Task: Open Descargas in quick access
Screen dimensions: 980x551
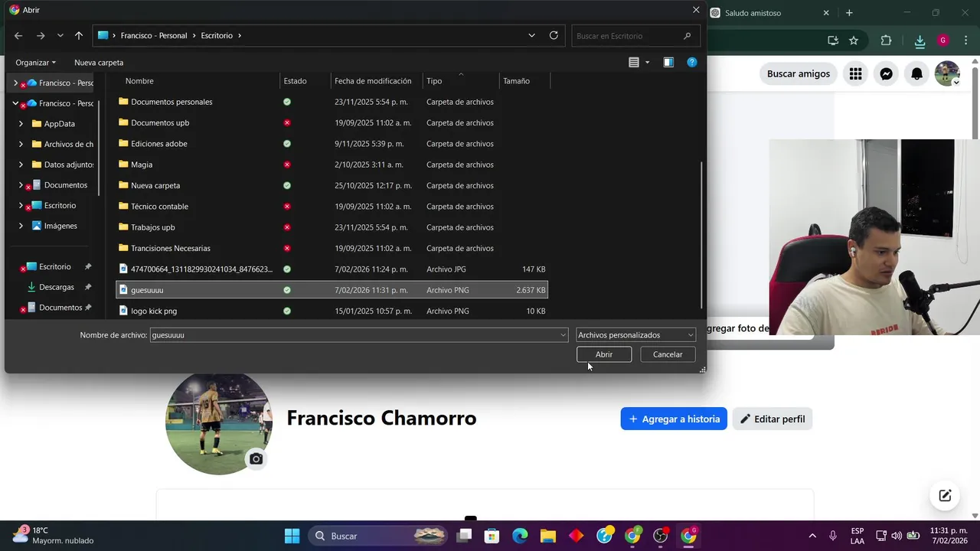Action: click(56, 287)
